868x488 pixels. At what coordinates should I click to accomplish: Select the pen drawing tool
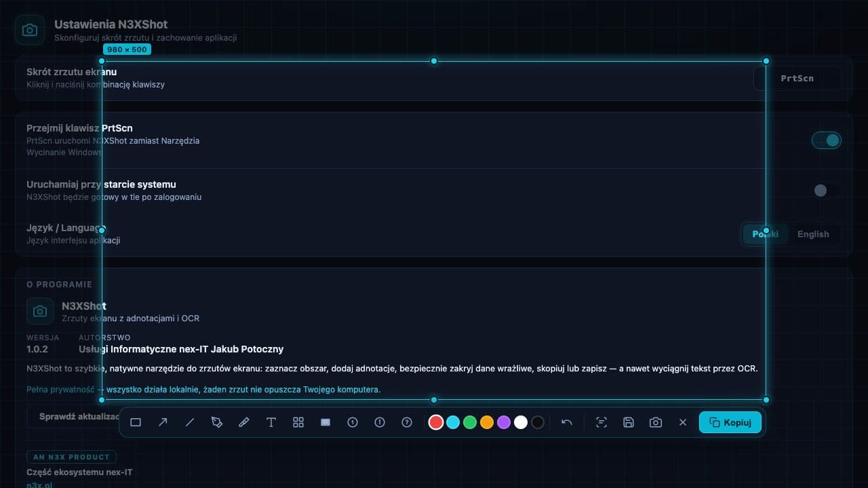pyautogui.click(x=217, y=422)
